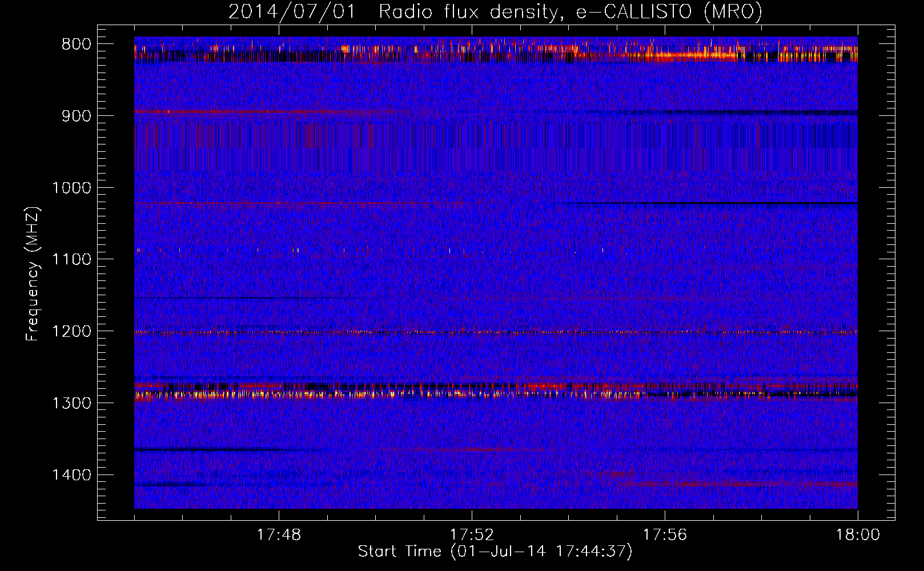Click the plot title 'Radio flux density, e-CALLISTO (MRO)'
The image size is (924, 571).
(570, 12)
